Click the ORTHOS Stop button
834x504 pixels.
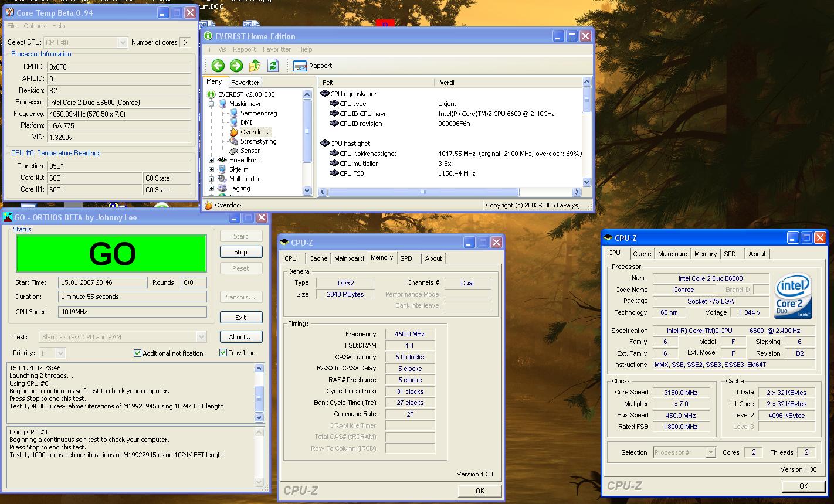click(x=241, y=252)
